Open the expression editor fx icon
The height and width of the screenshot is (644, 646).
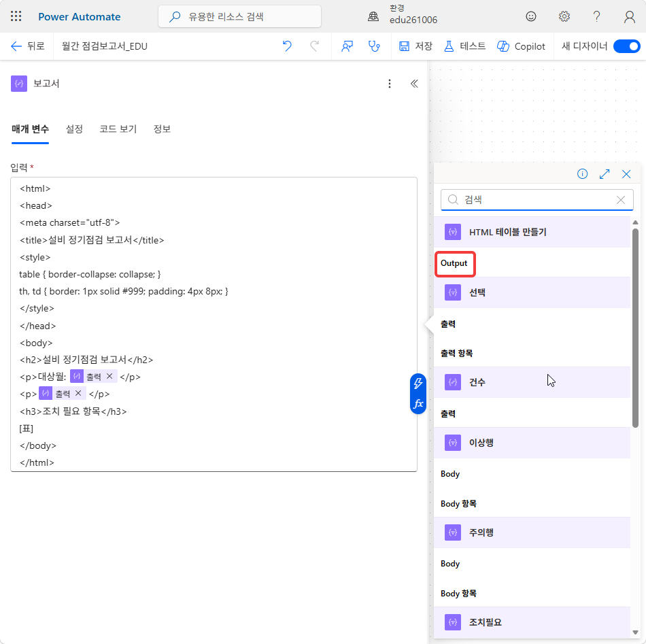(x=418, y=403)
